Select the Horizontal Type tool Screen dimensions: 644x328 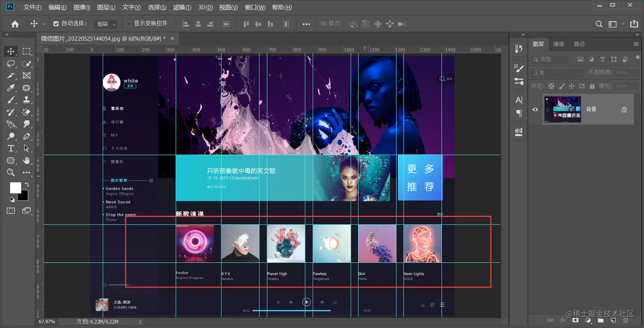click(11, 148)
